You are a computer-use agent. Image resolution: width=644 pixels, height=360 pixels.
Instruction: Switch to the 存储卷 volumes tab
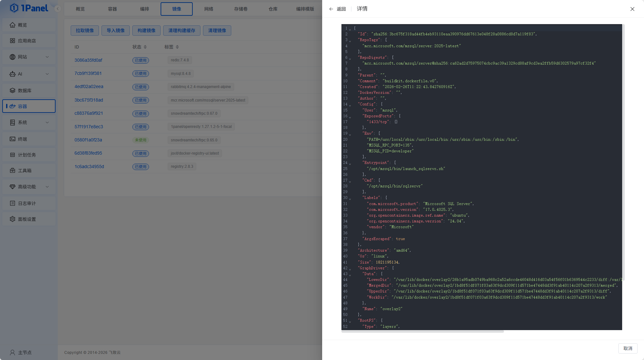click(x=241, y=9)
